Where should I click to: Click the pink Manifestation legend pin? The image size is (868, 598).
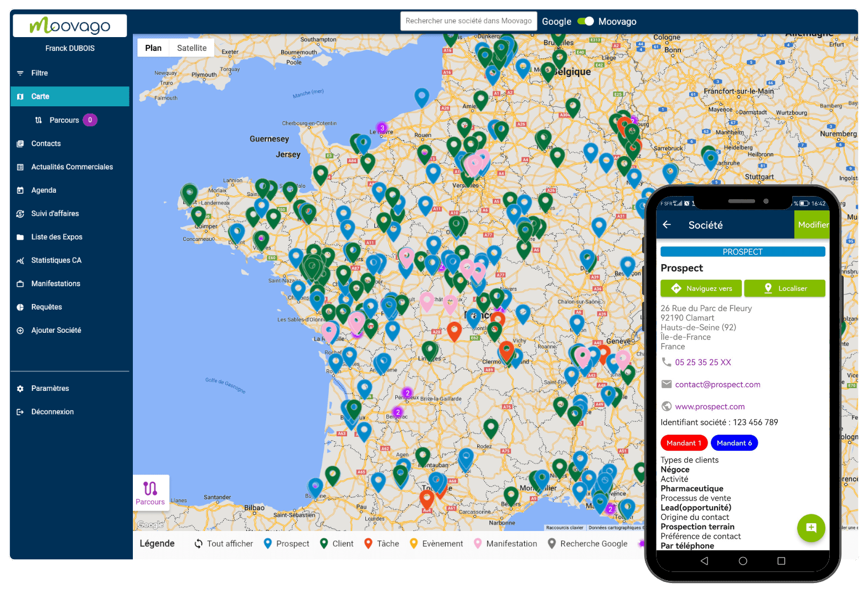pyautogui.click(x=478, y=544)
